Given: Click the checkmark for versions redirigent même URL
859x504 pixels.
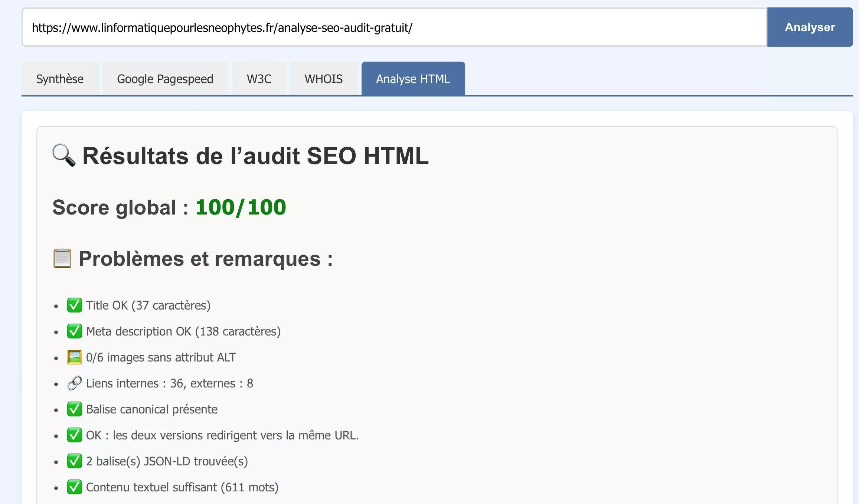Looking at the screenshot, I should click(75, 435).
